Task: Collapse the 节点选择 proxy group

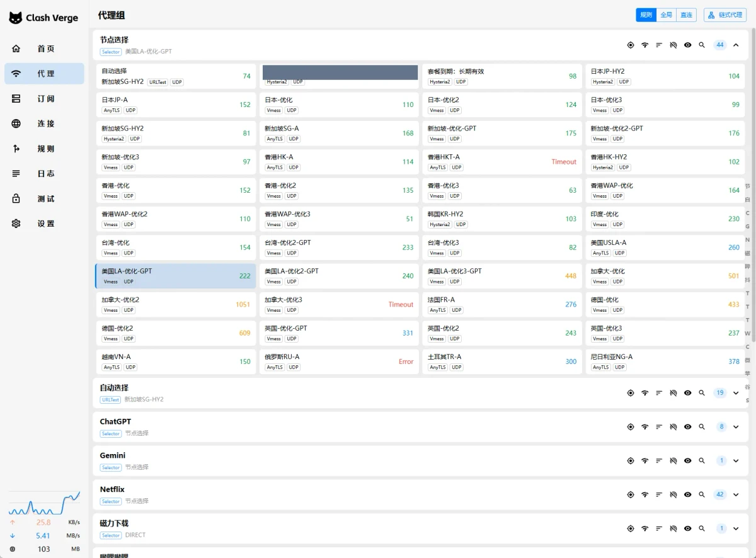Action: click(736, 45)
